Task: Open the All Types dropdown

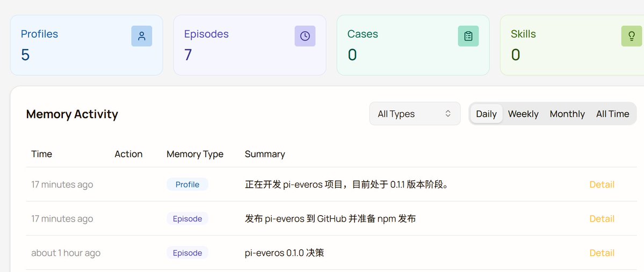Action: click(415, 114)
